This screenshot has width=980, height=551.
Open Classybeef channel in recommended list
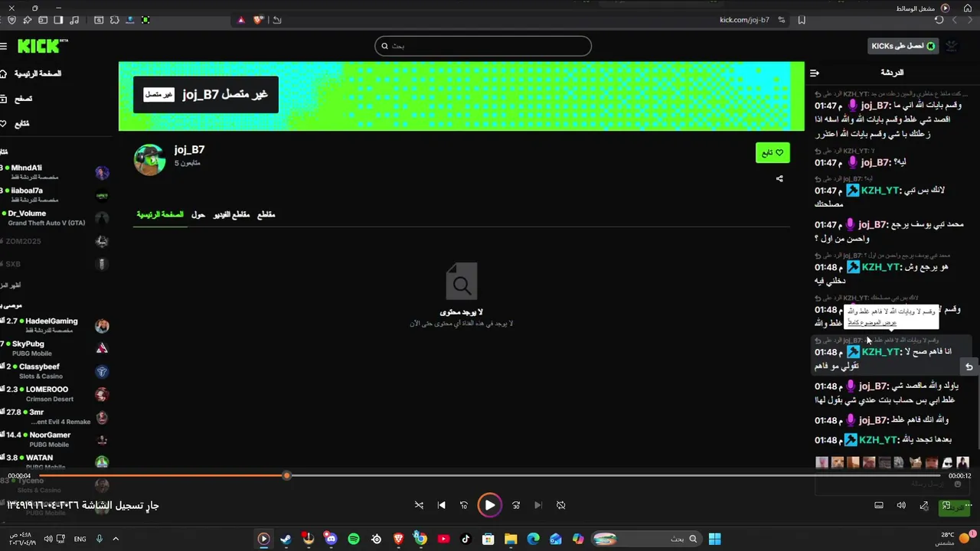54,371
